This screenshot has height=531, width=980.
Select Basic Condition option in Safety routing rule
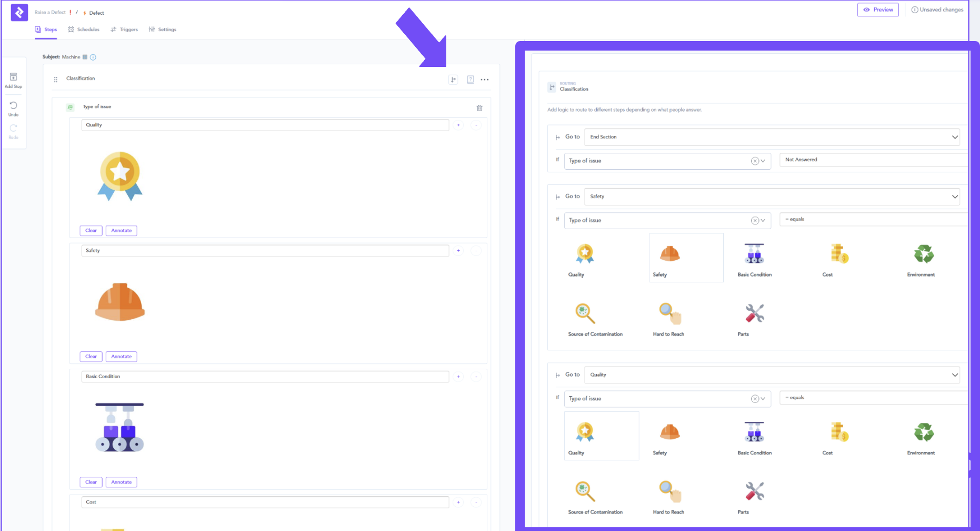click(x=754, y=259)
